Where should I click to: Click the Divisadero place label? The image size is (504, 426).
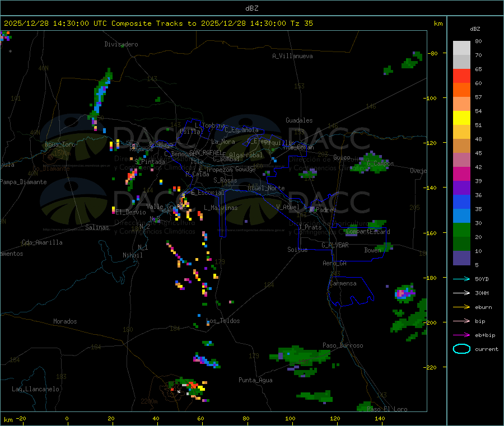[x=121, y=44]
